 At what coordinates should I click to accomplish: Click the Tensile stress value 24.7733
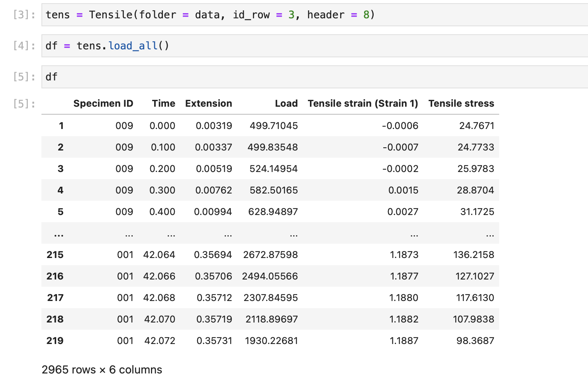(x=476, y=147)
